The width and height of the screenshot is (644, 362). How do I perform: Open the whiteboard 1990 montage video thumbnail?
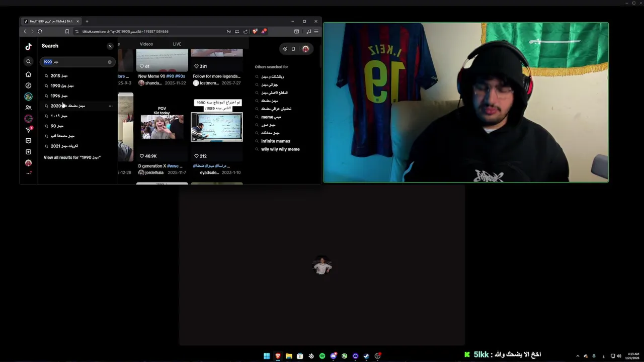click(x=217, y=126)
